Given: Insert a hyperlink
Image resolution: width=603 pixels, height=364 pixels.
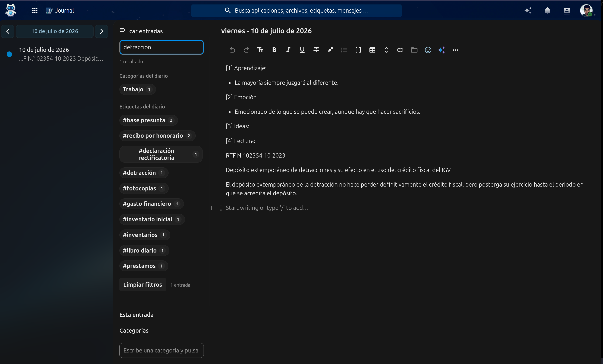Looking at the screenshot, I should [400, 50].
